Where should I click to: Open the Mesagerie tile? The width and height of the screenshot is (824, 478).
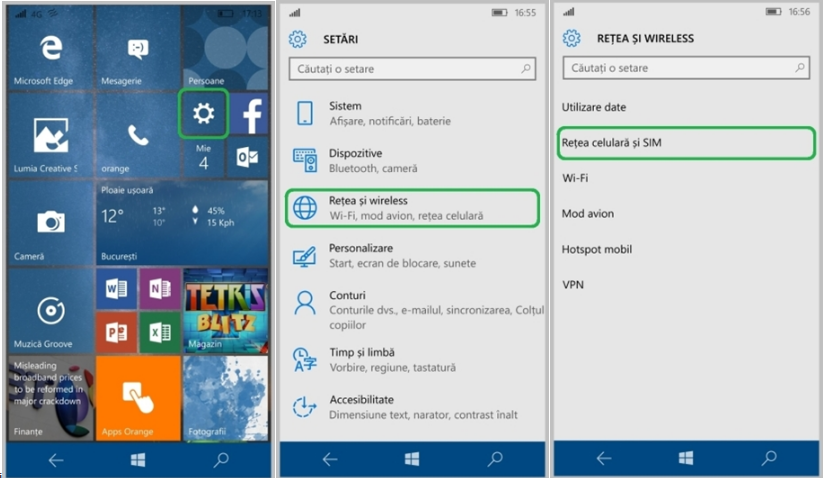point(138,49)
